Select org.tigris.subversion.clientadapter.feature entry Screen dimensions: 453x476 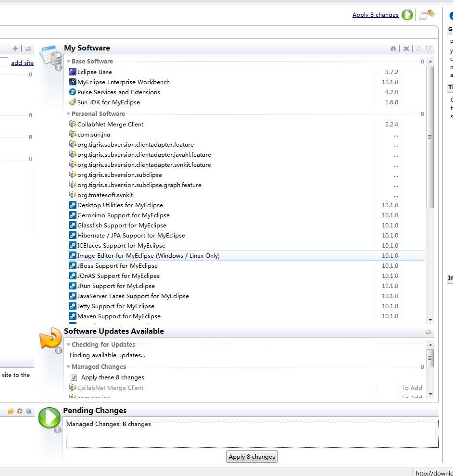tap(136, 145)
